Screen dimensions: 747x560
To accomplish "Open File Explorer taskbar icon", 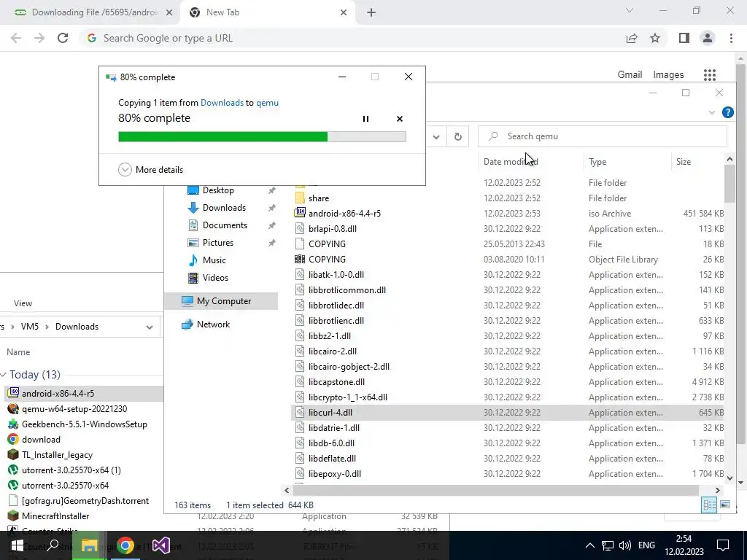I will pyautogui.click(x=89, y=545).
